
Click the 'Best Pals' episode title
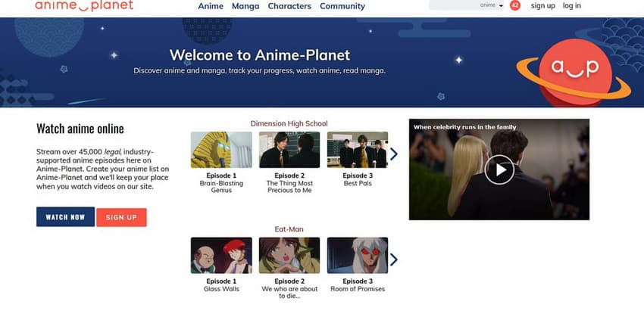[x=358, y=183]
